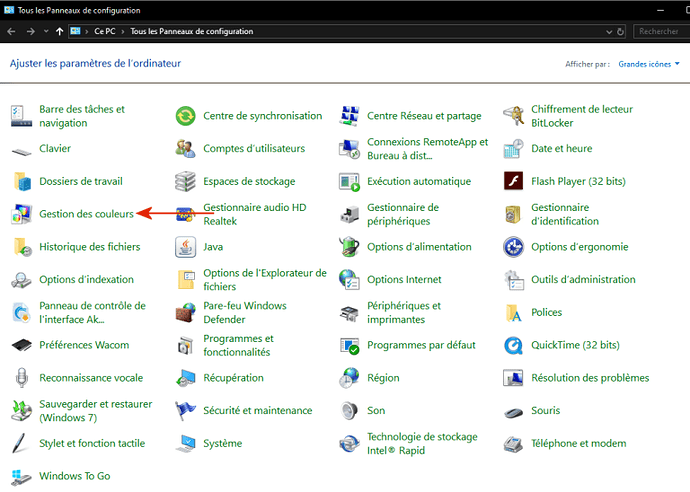The width and height of the screenshot is (690, 492).
Task: Select Tous les Panneaux de configuration breadcrumb
Action: [x=191, y=31]
